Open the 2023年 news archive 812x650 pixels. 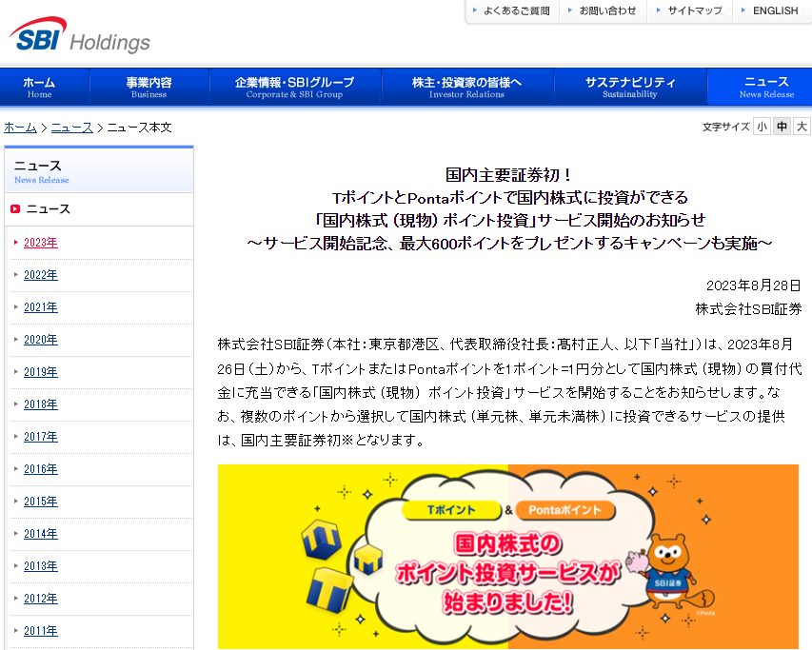pos(40,243)
